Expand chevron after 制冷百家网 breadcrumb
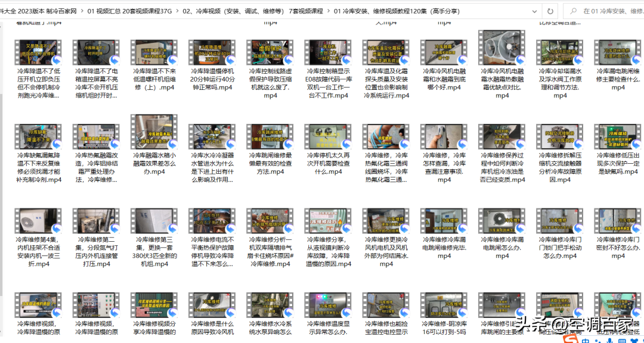Screen dimensions: 644x343 point(82,11)
